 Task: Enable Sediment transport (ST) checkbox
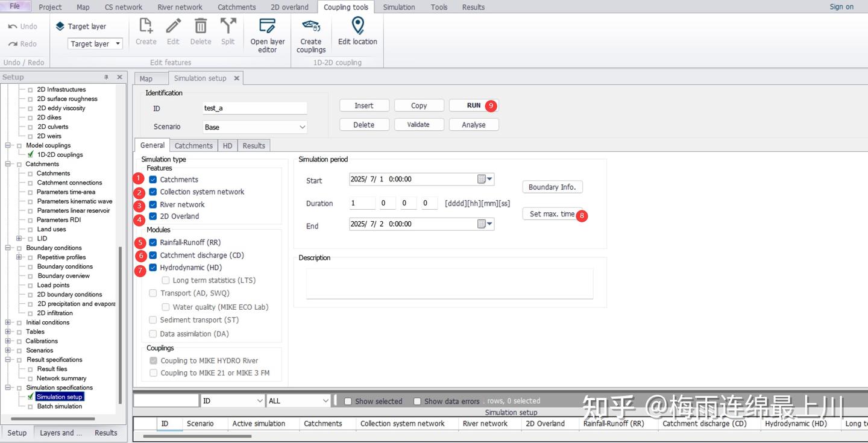click(153, 320)
